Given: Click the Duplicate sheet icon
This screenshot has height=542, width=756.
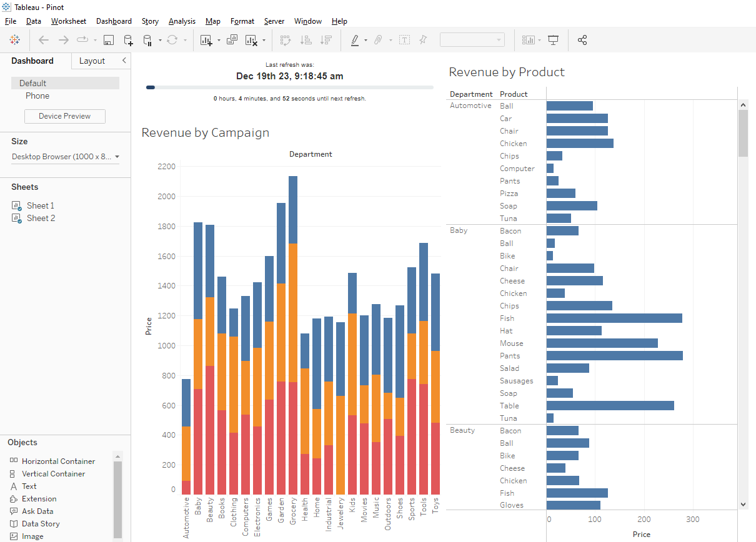Looking at the screenshot, I should pyautogui.click(x=232, y=40).
